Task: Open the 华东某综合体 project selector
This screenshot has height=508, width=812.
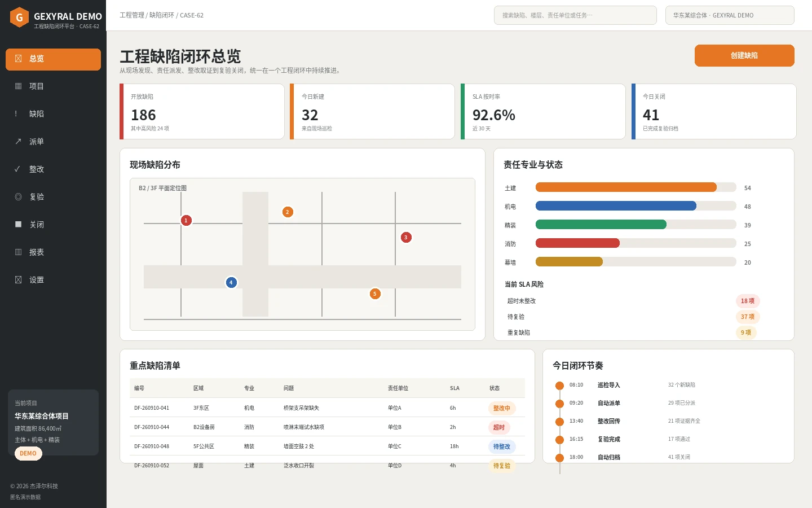Action: [730, 15]
